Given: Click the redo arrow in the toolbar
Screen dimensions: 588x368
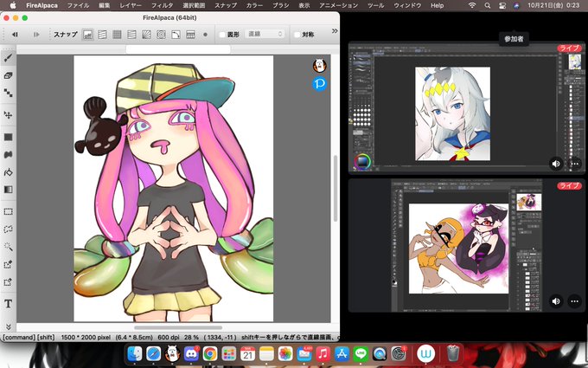Looking at the screenshot, I should click(36, 35).
